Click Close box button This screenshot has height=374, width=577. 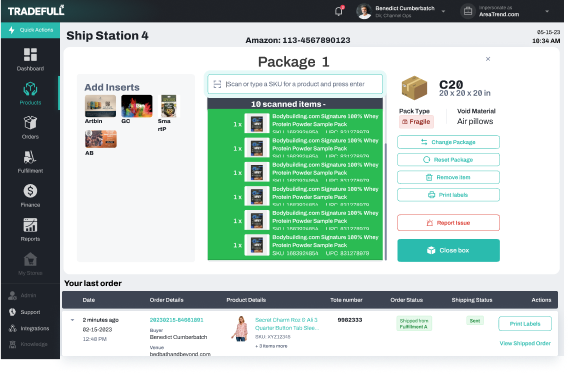tap(448, 251)
